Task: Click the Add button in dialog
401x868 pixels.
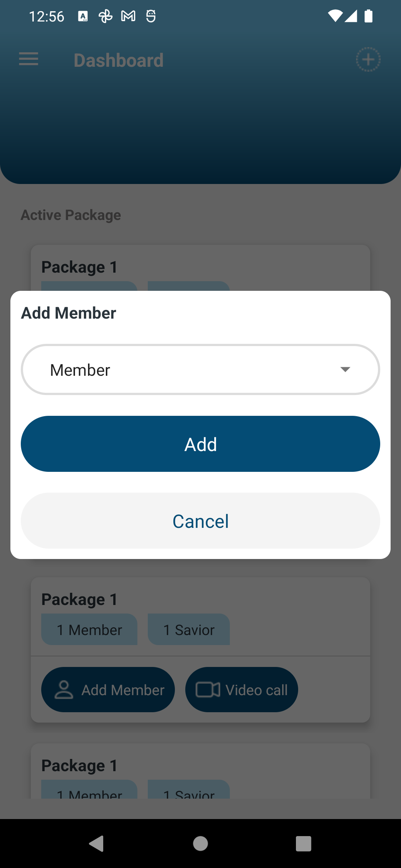Action: 200,444
